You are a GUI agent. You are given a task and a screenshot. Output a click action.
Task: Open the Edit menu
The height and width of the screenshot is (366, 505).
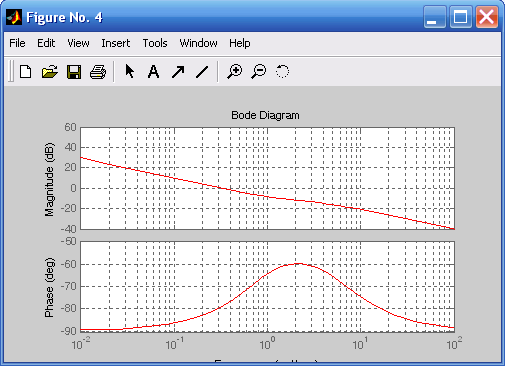pyautogui.click(x=46, y=43)
